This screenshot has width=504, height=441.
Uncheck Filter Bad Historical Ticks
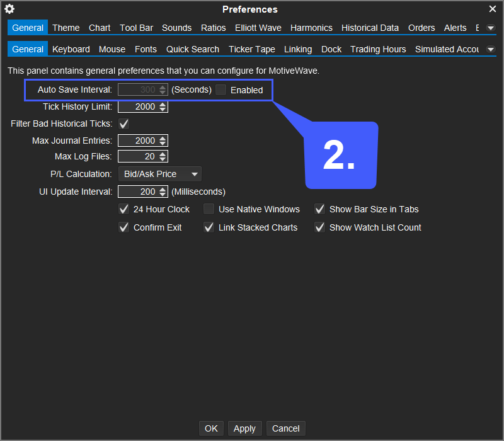[x=123, y=123]
